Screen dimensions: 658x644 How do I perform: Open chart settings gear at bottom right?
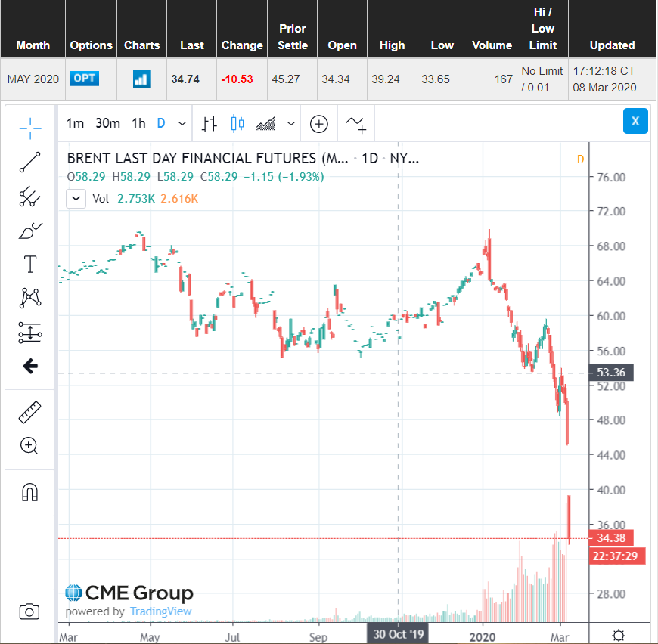(619, 635)
